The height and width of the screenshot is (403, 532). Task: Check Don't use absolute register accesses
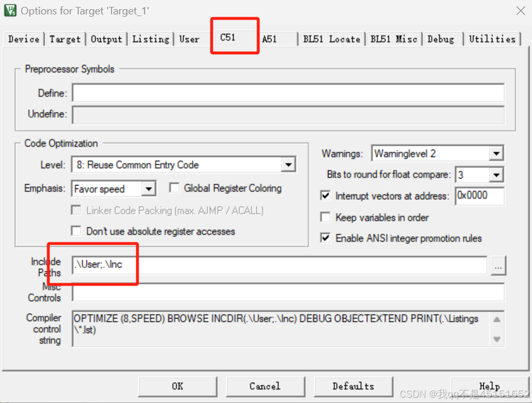[x=76, y=231]
